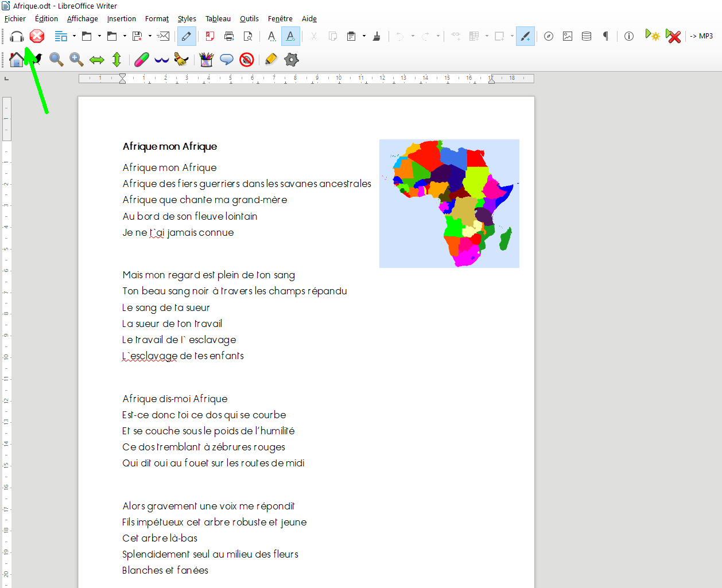Click the Print icon

[x=229, y=36]
